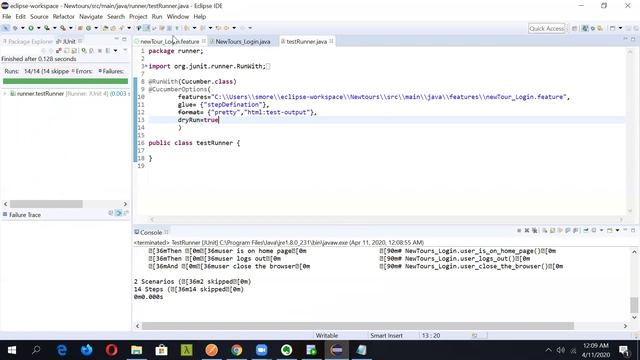Toggle Scroll Lock in the Console toolbar
The image size is (640, 360).
(x=552, y=231)
